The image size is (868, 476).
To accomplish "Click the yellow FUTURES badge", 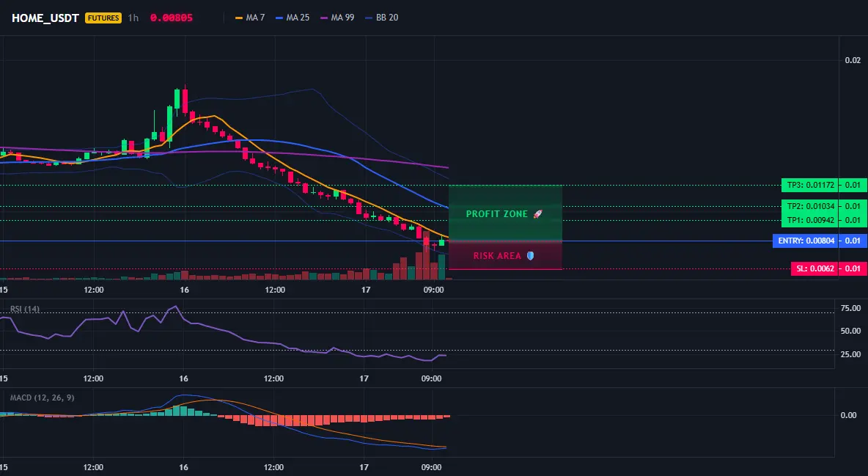I will (103, 18).
